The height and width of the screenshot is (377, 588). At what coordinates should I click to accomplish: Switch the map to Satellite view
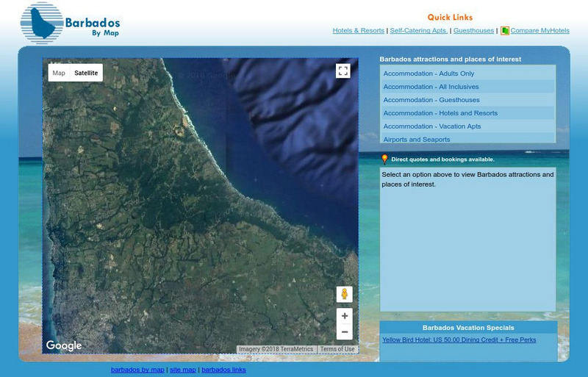coord(86,73)
